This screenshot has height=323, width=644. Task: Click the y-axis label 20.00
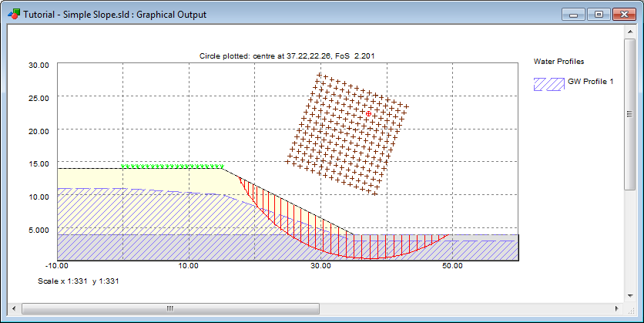coord(39,131)
